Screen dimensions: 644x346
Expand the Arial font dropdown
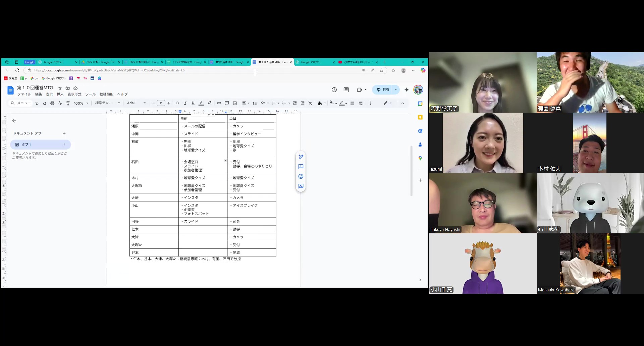click(x=136, y=103)
